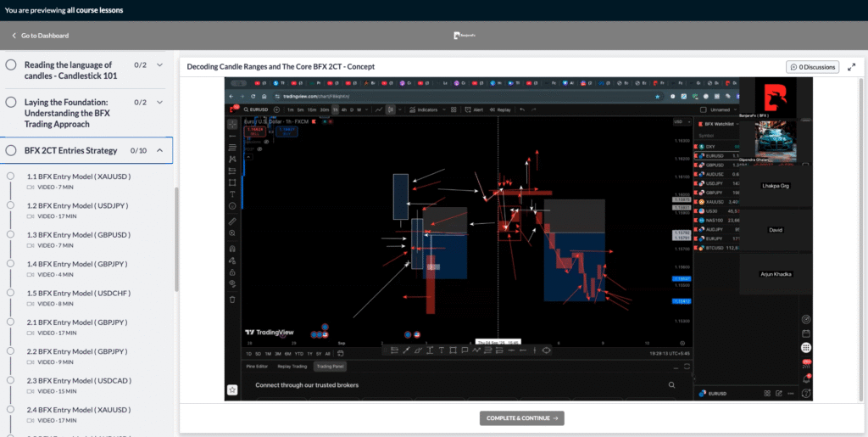Click the trash icon in drawing toolbar
This screenshot has width=868, height=437.
[x=232, y=300]
